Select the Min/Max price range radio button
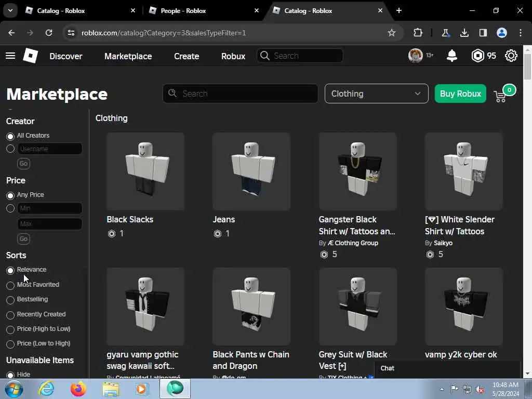The width and height of the screenshot is (532, 399). tap(10, 208)
